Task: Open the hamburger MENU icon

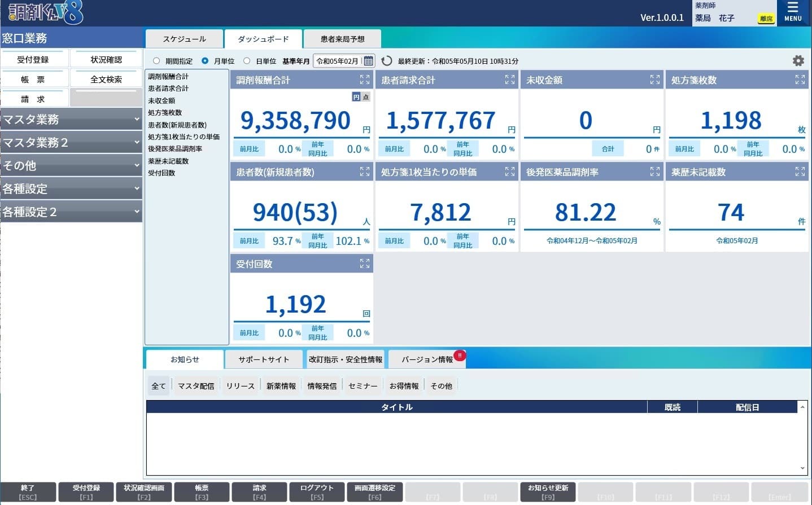Action: tap(793, 12)
